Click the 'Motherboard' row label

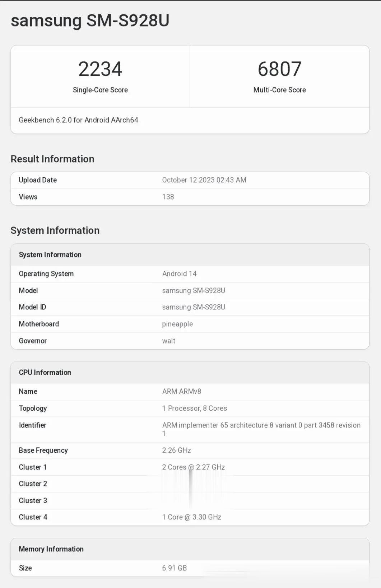[x=39, y=324]
